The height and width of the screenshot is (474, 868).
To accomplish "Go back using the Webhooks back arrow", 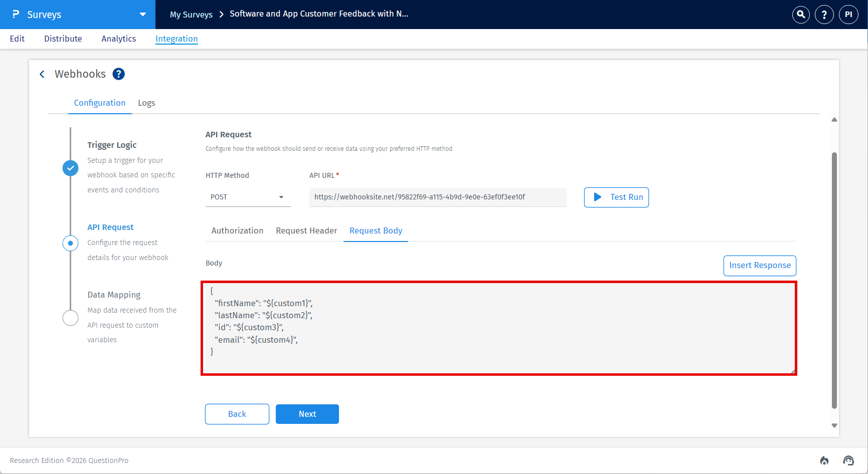I will point(42,74).
